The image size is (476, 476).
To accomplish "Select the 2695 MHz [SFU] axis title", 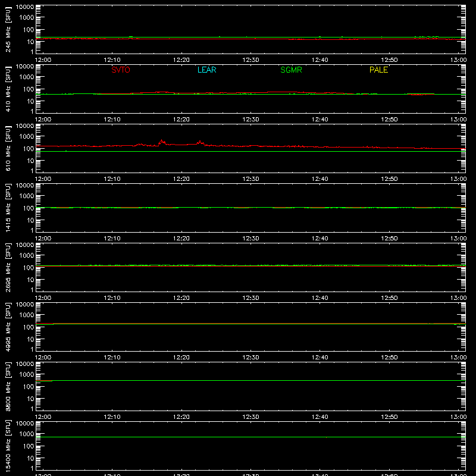I will [x=8, y=267].
